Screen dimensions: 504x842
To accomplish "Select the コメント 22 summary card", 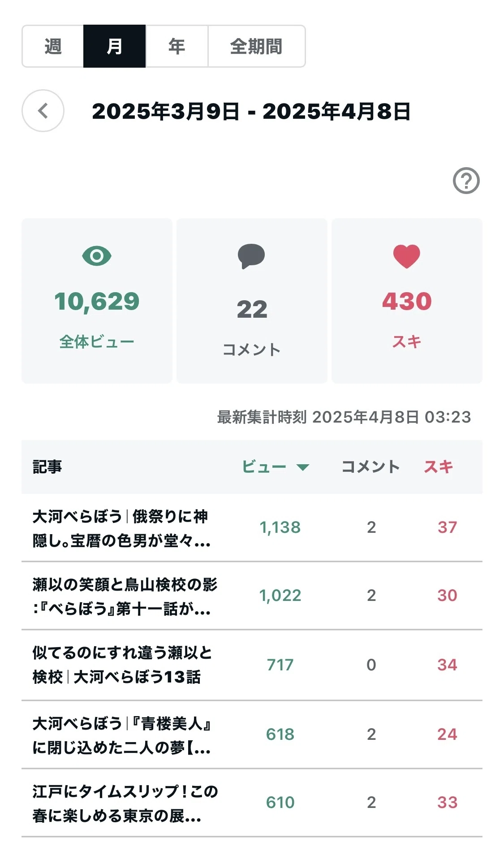I will 252,301.
